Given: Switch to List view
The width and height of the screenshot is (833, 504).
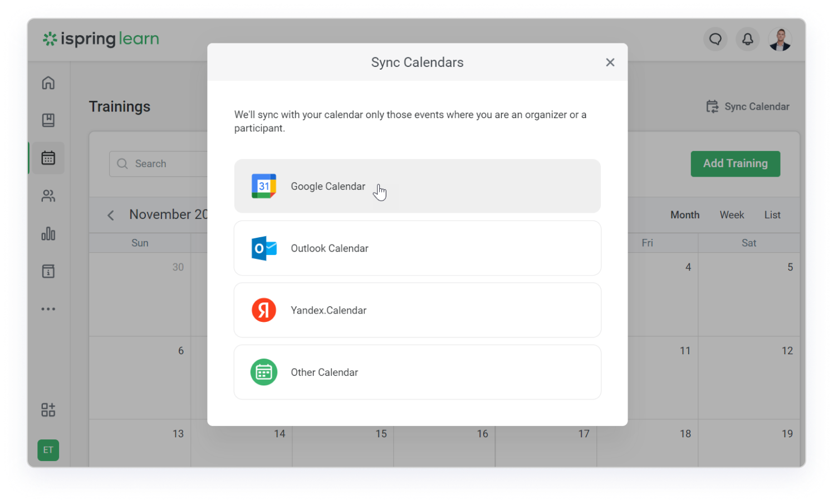Looking at the screenshot, I should point(772,215).
